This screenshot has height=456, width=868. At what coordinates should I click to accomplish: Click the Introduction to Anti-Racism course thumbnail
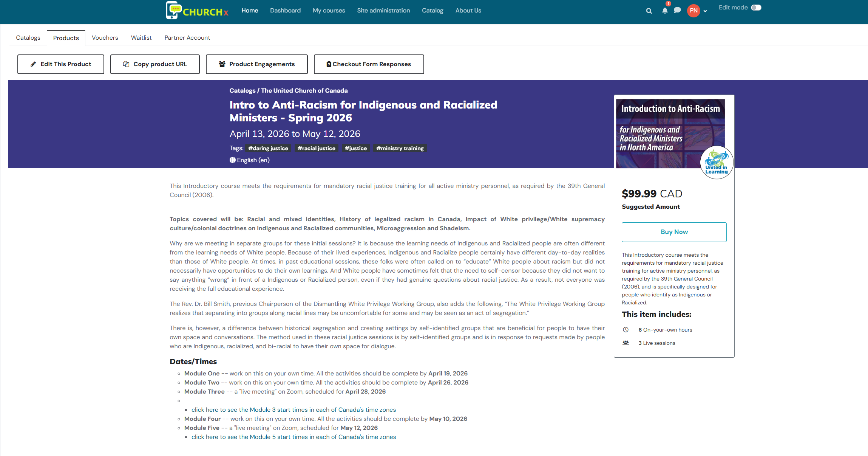click(670, 134)
